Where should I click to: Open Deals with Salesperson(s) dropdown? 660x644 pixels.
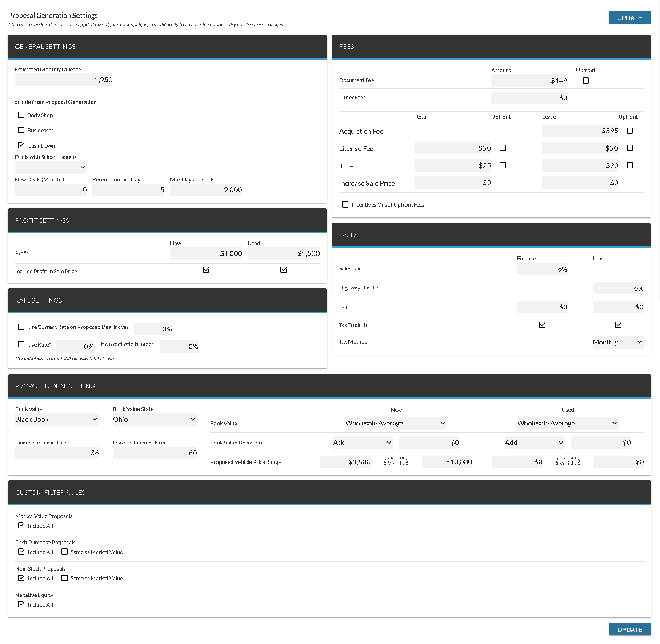tap(51, 167)
